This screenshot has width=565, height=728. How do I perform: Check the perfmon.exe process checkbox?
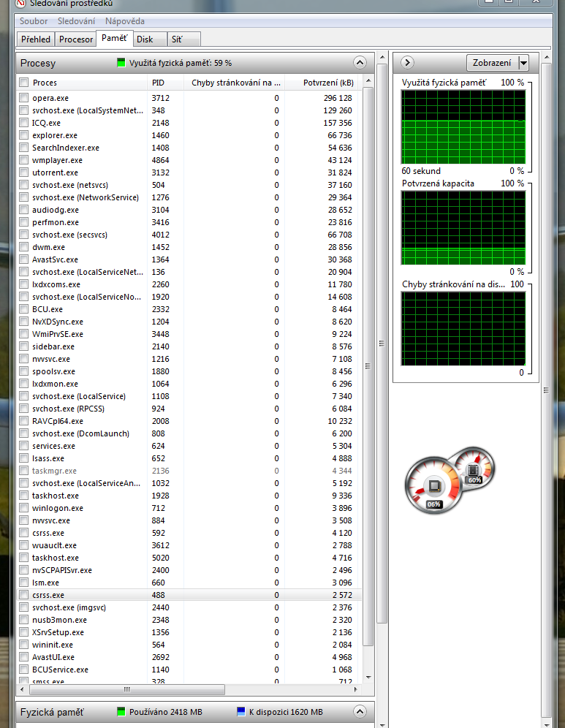coord(23,222)
